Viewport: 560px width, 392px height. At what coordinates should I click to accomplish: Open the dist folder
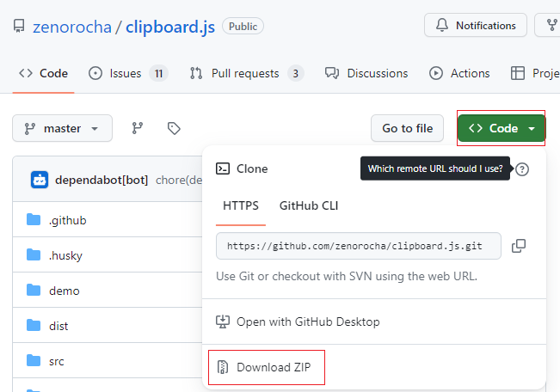tap(58, 326)
